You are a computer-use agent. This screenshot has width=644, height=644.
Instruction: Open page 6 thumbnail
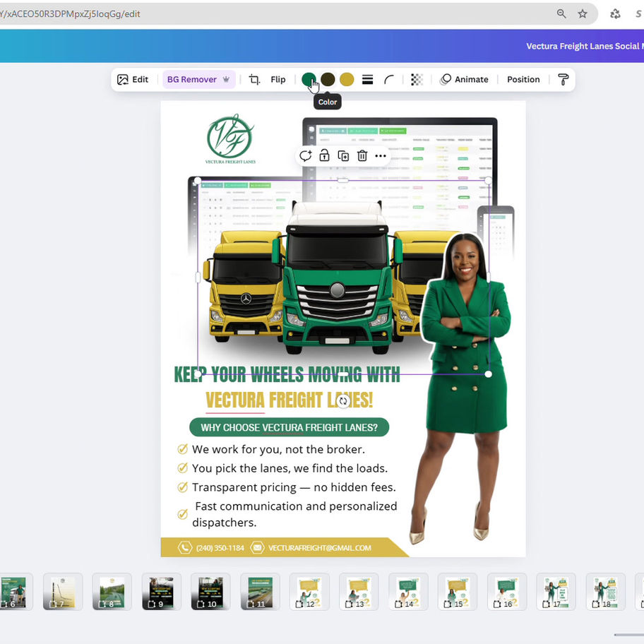[14, 592]
